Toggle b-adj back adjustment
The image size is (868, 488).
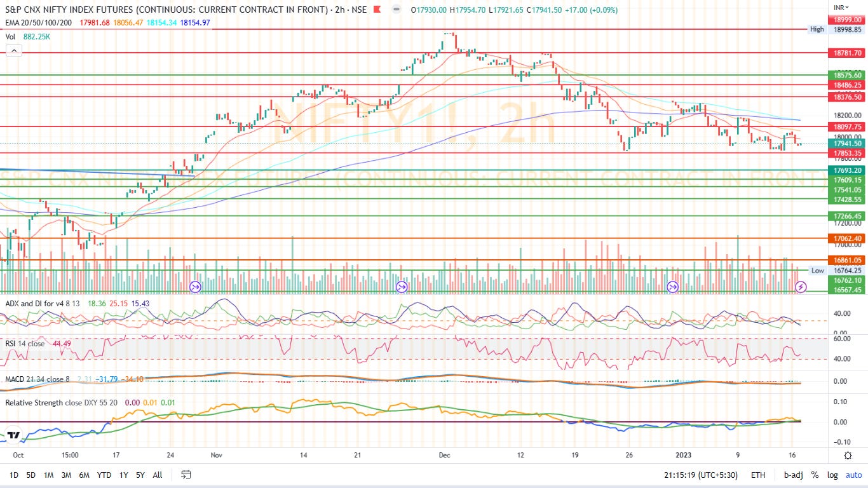click(792, 475)
